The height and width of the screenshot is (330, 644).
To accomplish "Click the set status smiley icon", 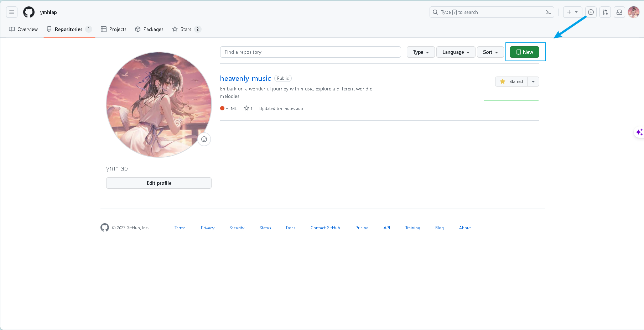I will [x=204, y=139].
